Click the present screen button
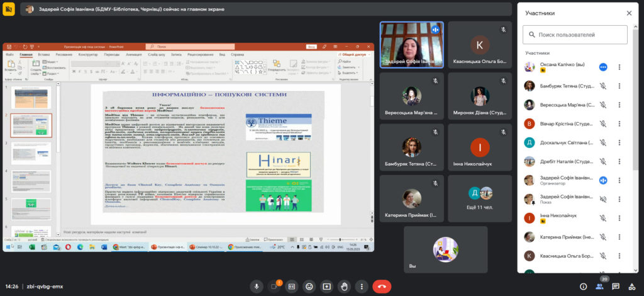Viewport: 644px width, 296px height. click(x=326, y=286)
